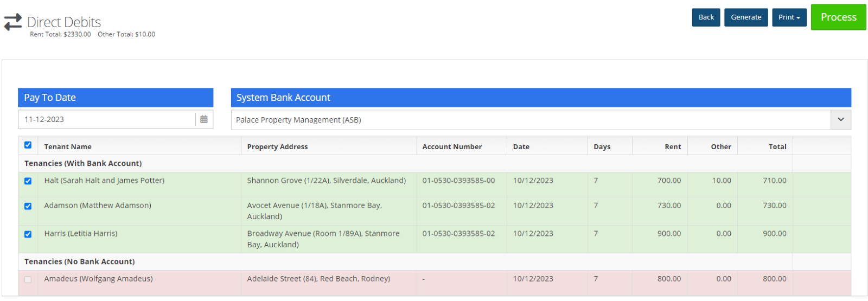The height and width of the screenshot is (301, 868).
Task: Toggle the select-all tenants checkbox
Action: pos(28,145)
